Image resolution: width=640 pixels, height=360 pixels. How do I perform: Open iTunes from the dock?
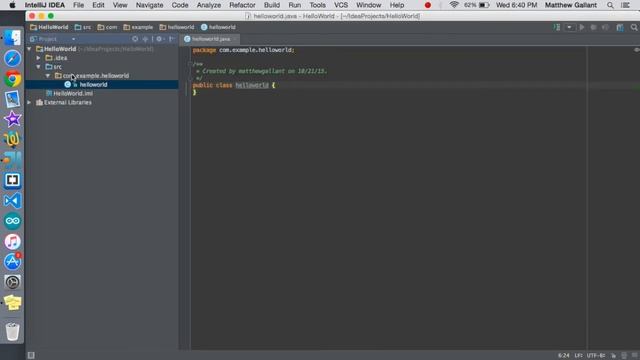(12, 242)
